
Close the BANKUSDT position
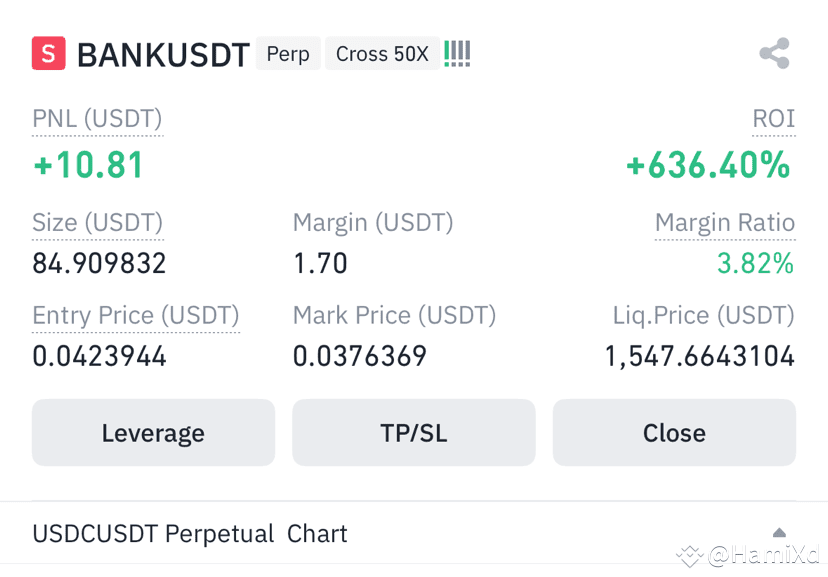pos(674,432)
